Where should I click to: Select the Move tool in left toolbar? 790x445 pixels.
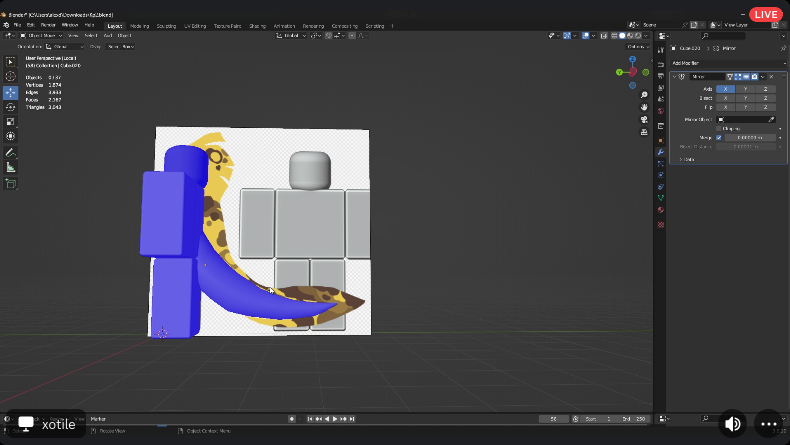pos(10,92)
